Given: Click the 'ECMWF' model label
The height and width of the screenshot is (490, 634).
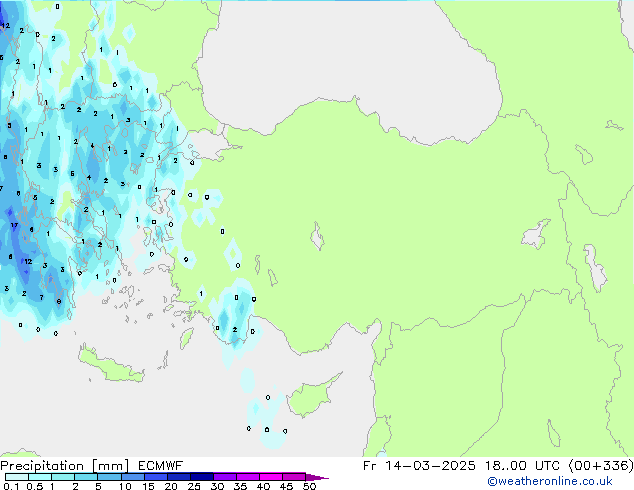Looking at the screenshot, I should (x=161, y=466).
